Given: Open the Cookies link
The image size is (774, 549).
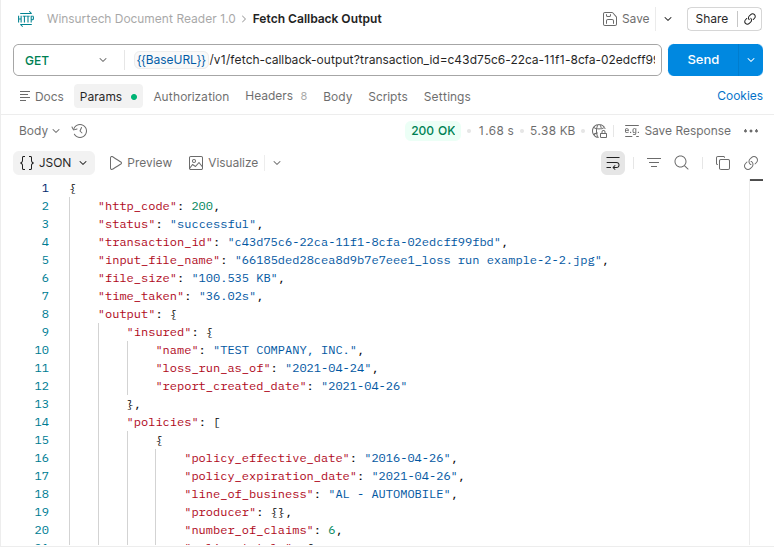Looking at the screenshot, I should pos(740,96).
